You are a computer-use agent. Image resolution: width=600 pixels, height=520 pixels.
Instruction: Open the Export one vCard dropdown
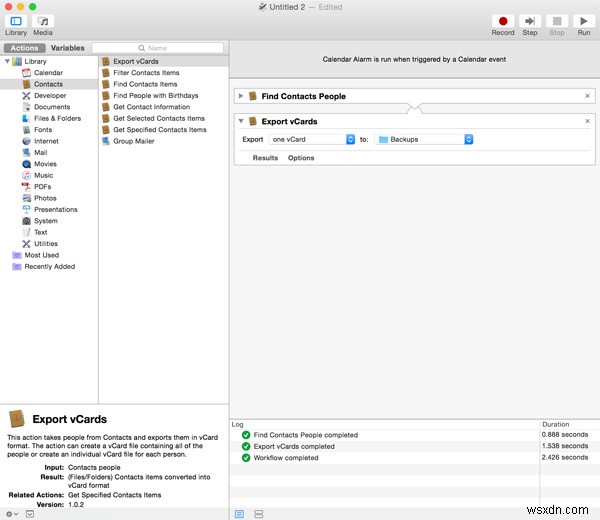(x=312, y=139)
